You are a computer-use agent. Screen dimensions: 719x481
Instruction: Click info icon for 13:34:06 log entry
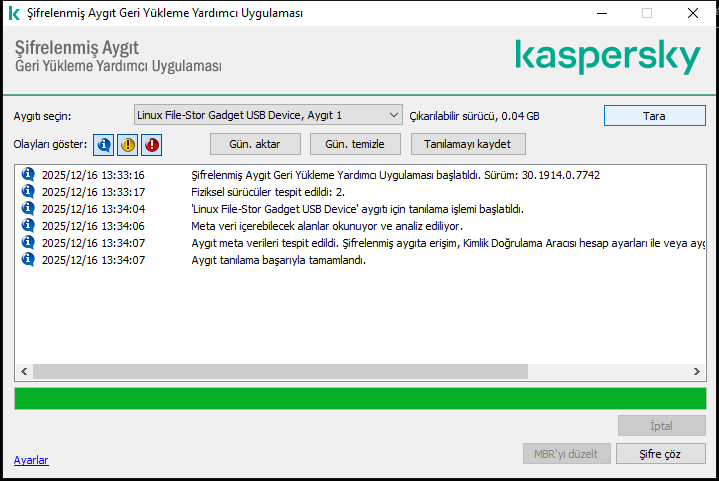click(x=28, y=225)
